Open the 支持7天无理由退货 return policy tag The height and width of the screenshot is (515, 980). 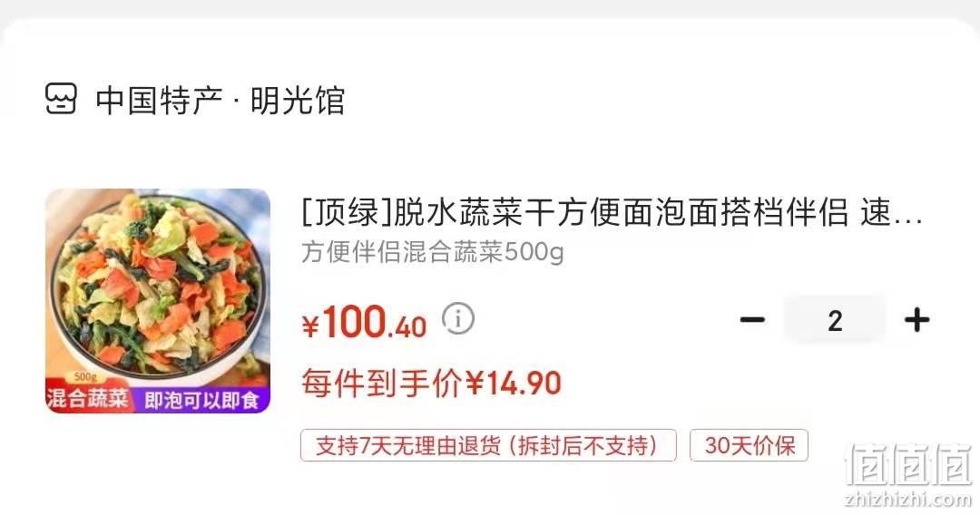point(488,446)
